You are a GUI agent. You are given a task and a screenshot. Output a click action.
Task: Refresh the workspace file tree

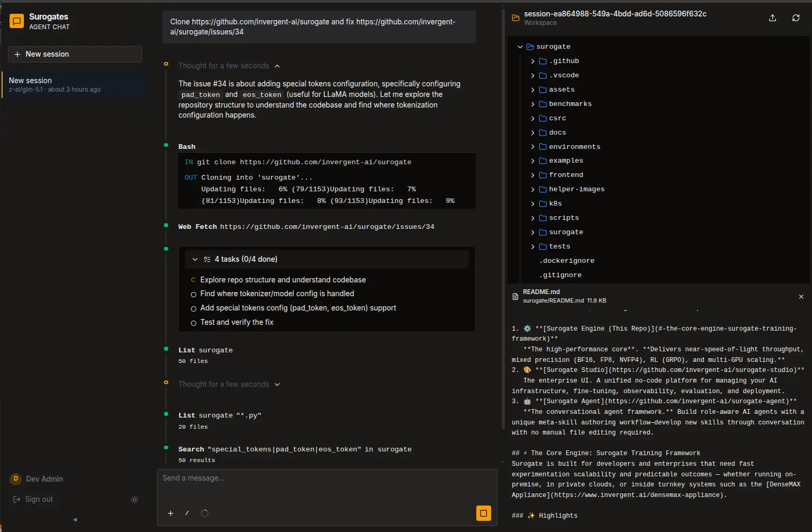coord(796,18)
